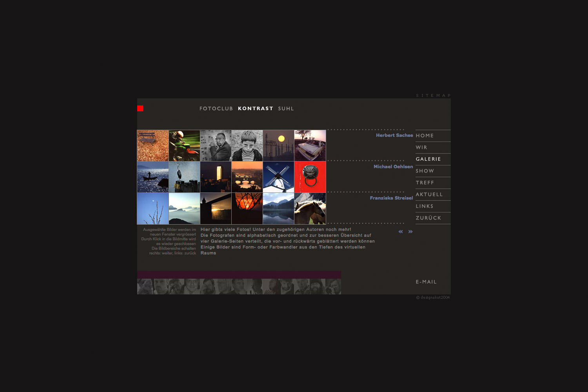Click the Herbert Sachse author link

pyautogui.click(x=394, y=135)
